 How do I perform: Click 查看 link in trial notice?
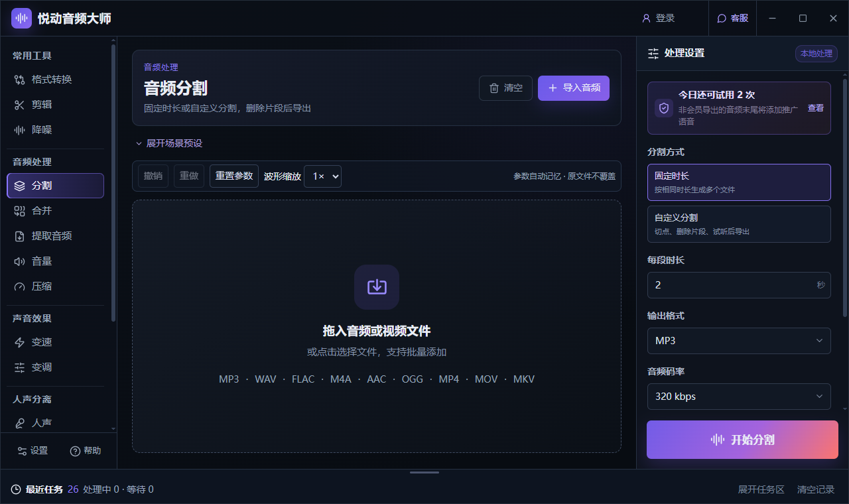815,108
